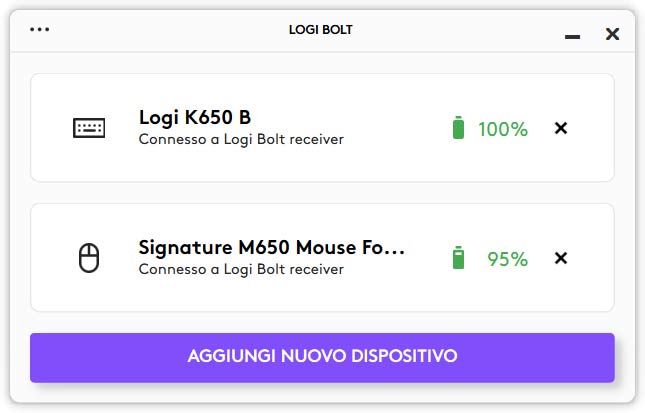Click the Logi K650 B battery icon

458,128
